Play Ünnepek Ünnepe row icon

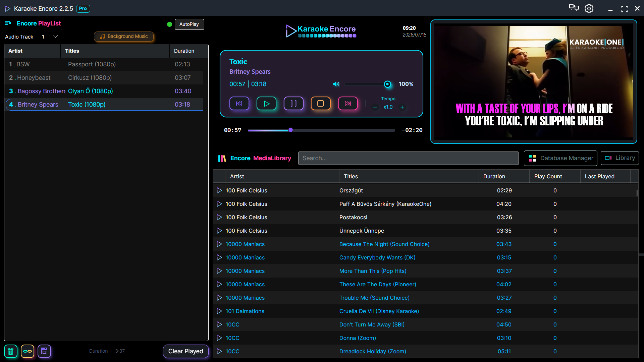click(x=219, y=231)
